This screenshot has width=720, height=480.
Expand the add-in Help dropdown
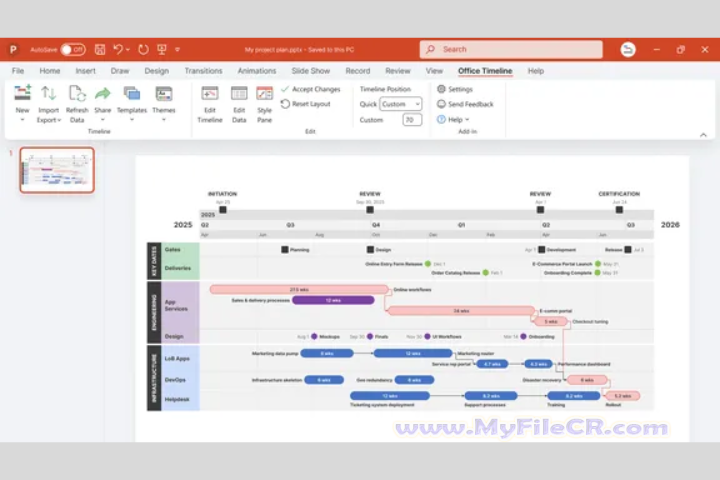(x=453, y=119)
